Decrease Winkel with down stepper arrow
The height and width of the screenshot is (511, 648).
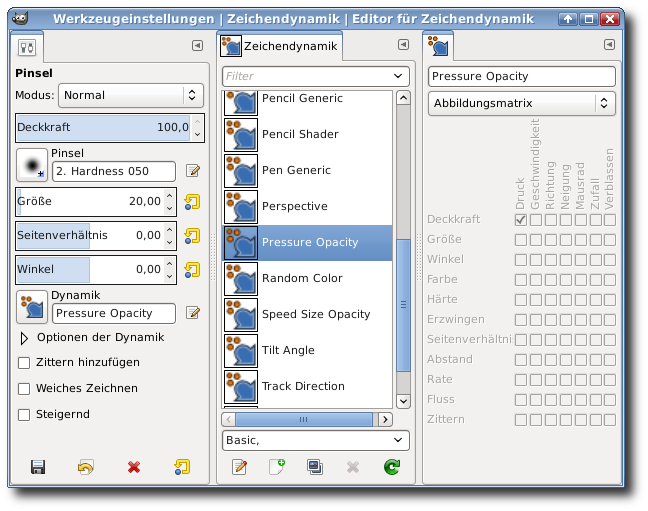click(x=169, y=276)
